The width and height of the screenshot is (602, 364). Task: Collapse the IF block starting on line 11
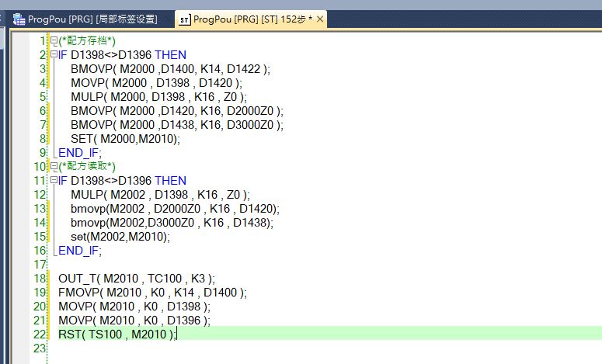(x=53, y=181)
